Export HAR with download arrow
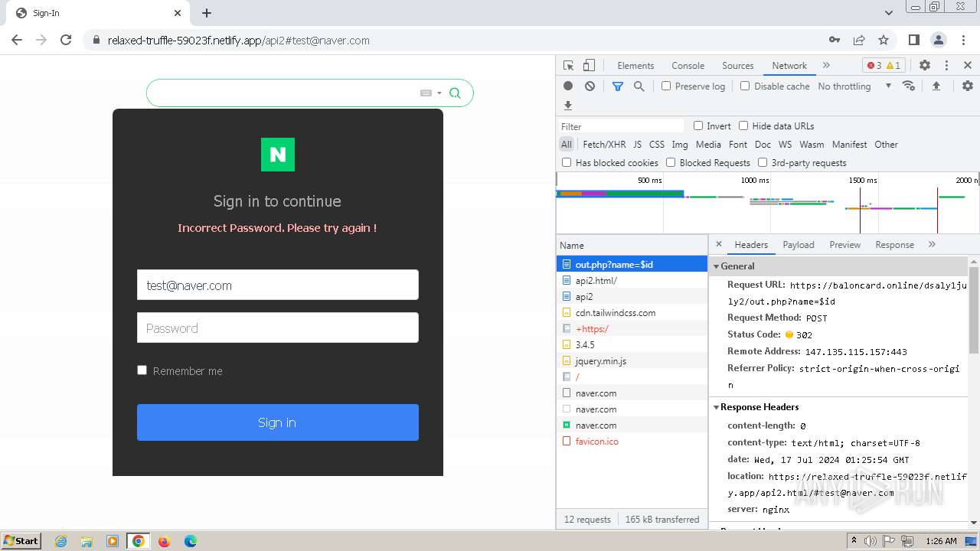Viewport: 980px width, 551px height. (x=568, y=106)
